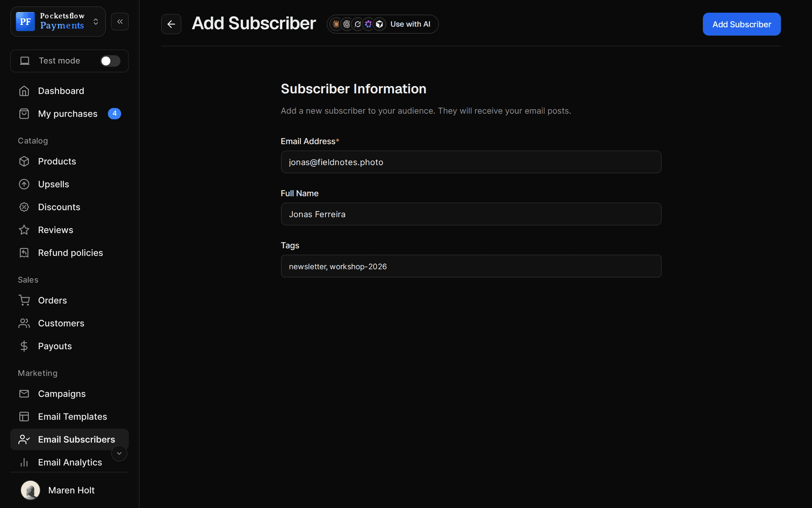
Task: Open My purchases bag icon
Action: coord(24,114)
